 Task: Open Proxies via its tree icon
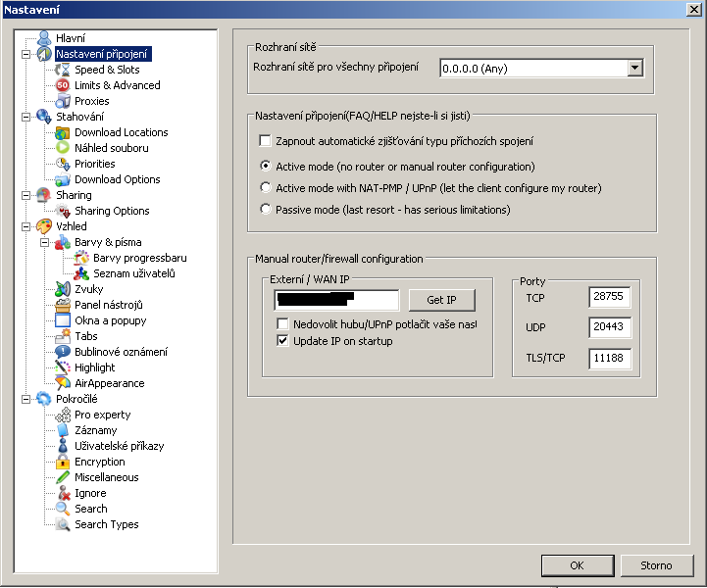pos(64,101)
